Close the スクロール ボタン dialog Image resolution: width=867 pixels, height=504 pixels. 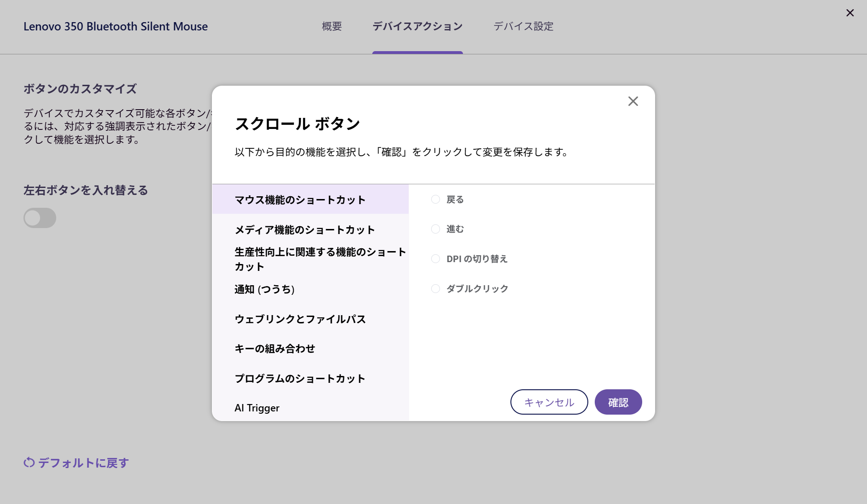[x=633, y=101]
